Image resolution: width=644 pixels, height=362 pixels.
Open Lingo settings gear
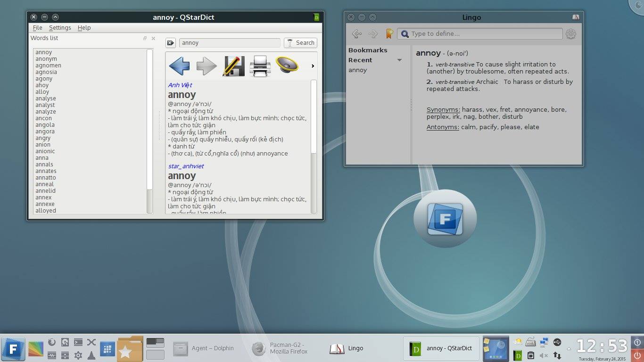click(571, 33)
